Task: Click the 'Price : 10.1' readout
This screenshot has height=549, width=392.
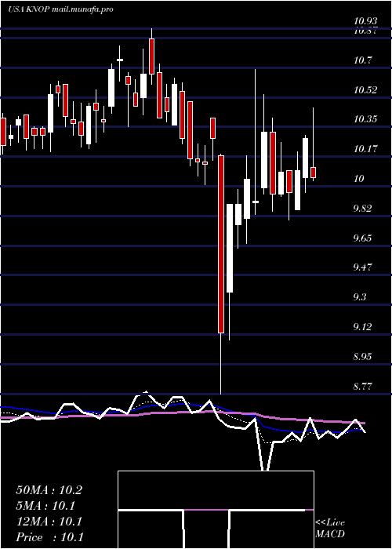Action: (50, 537)
